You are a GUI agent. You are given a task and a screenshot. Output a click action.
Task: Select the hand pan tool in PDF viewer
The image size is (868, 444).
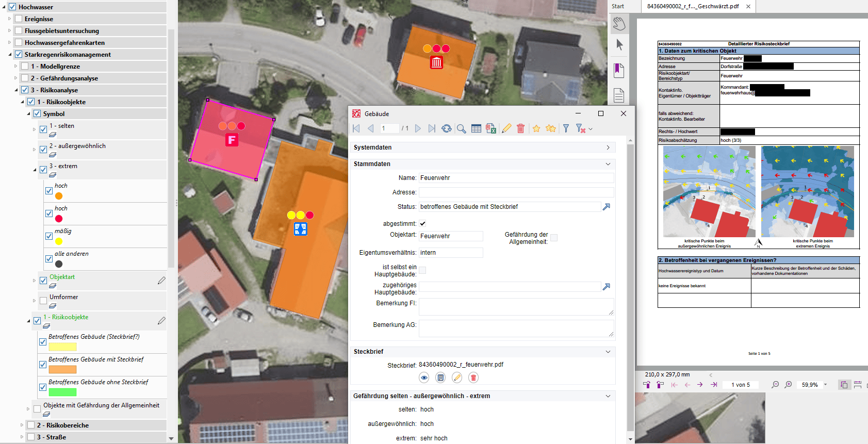pyautogui.click(x=619, y=24)
